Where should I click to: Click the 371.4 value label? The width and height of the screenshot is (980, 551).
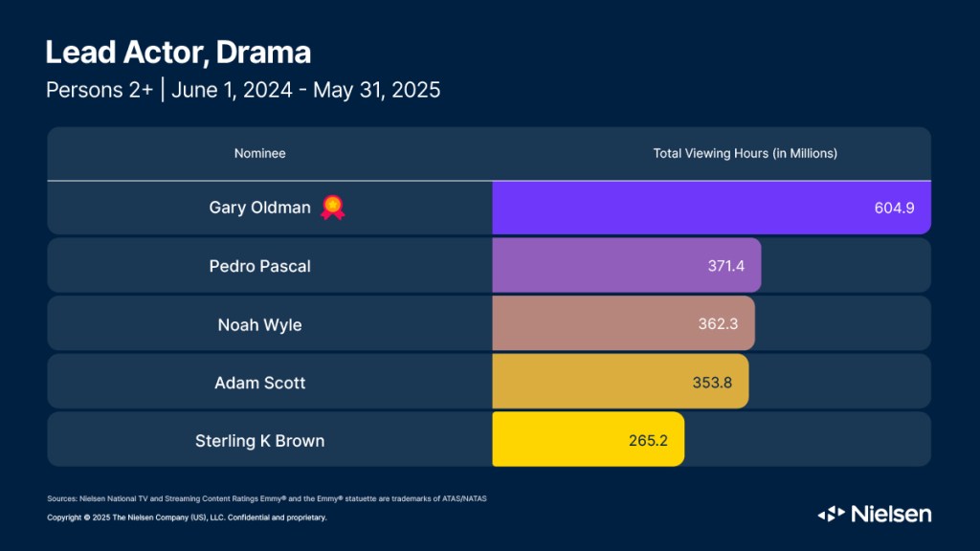click(x=725, y=265)
